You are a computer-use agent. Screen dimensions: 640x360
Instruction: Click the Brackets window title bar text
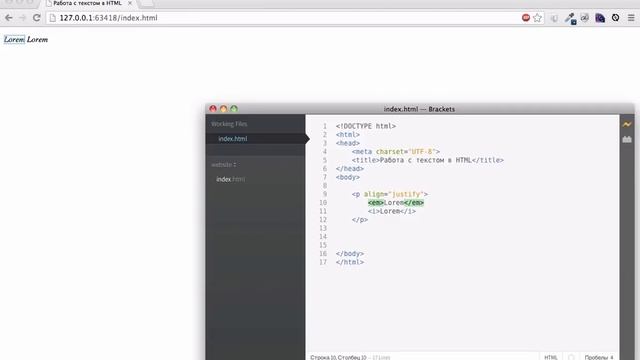click(419, 109)
